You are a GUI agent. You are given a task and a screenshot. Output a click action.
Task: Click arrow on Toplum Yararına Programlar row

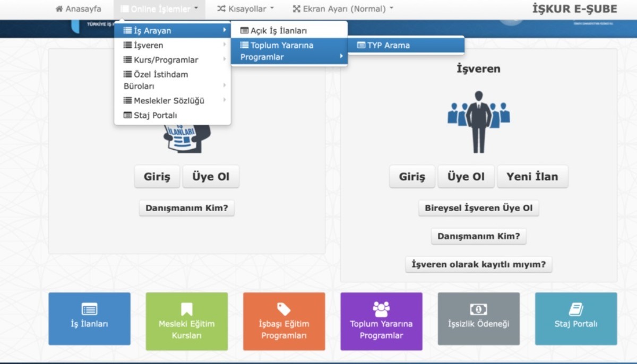[341, 57]
